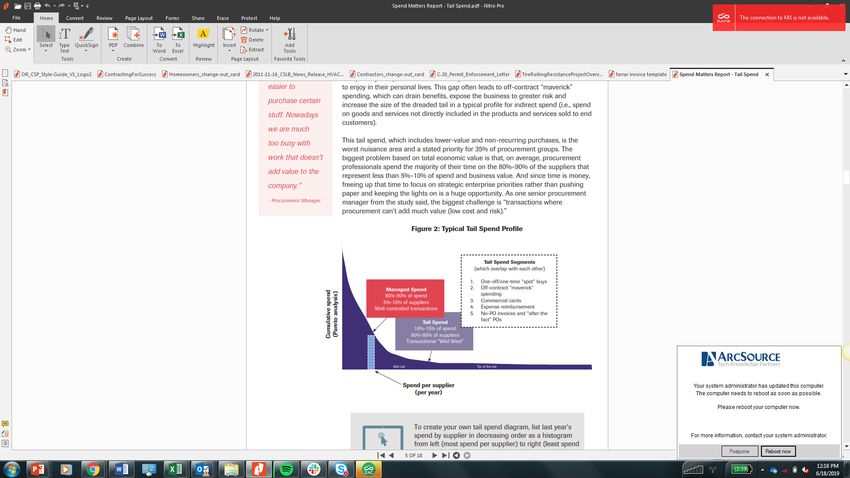This screenshot has height=478, width=850.
Task: Click Reboot now button
Action: [778, 451]
